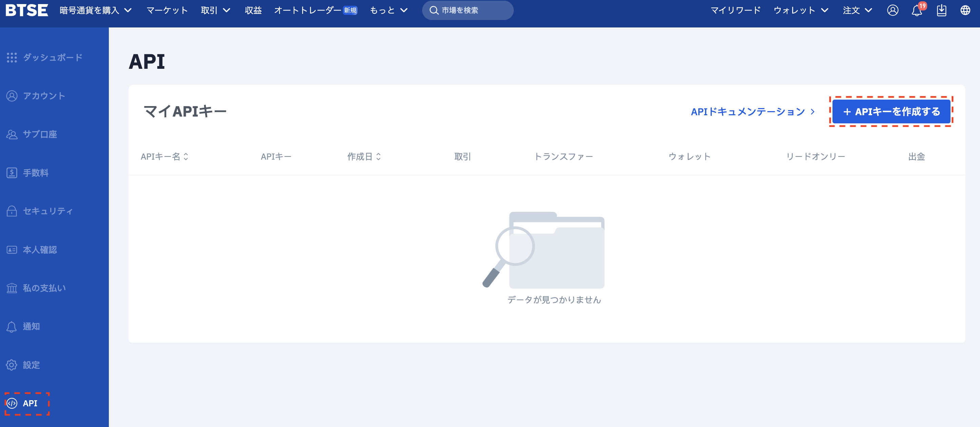Open notifications bell in top bar
This screenshot has width=980, height=427.
pyautogui.click(x=917, y=11)
